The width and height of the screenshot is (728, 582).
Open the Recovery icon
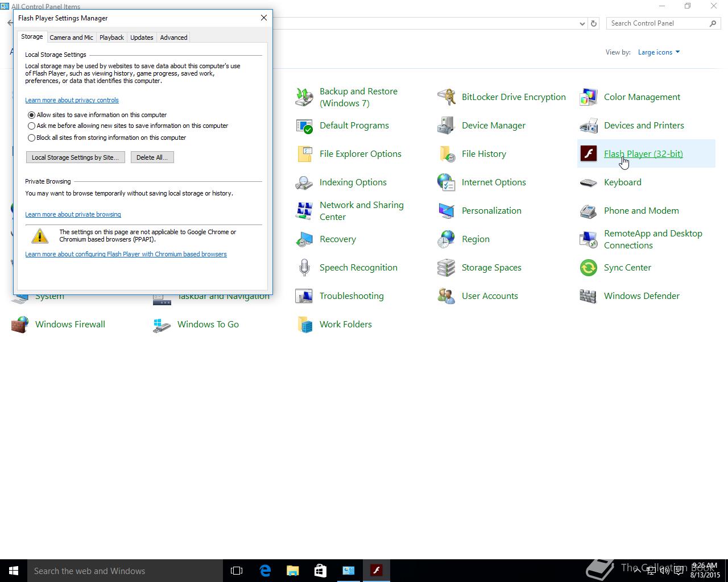(x=304, y=239)
